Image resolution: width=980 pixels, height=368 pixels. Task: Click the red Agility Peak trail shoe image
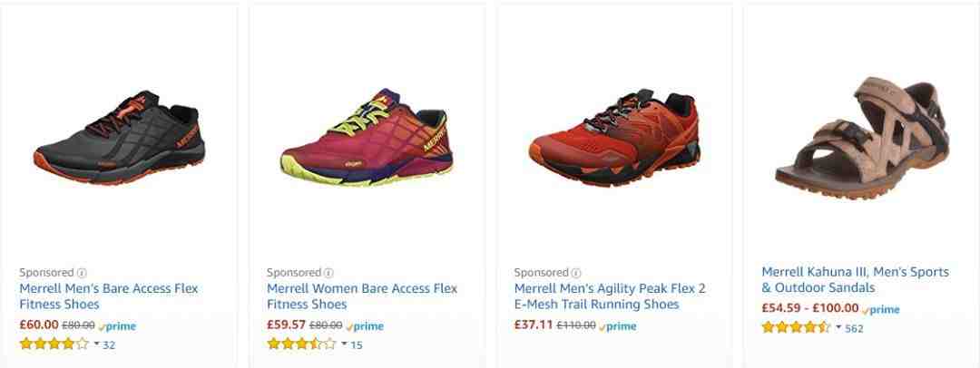click(613, 138)
